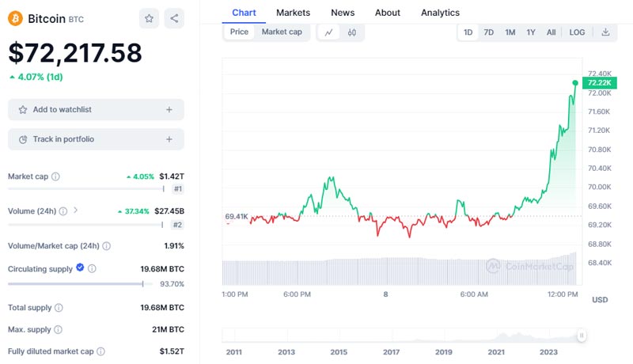The image size is (633, 364).
Task: Set chart range to 7D
Action: pos(488,32)
